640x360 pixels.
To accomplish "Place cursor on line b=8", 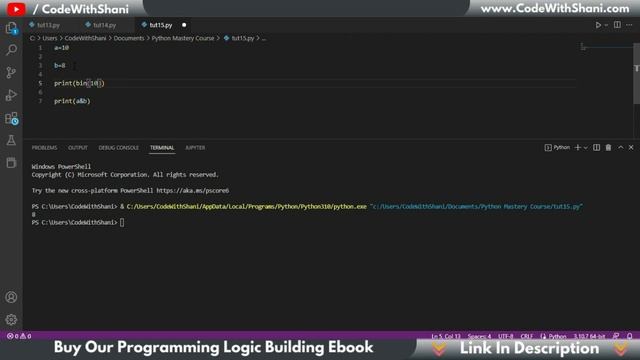I will [60, 65].
